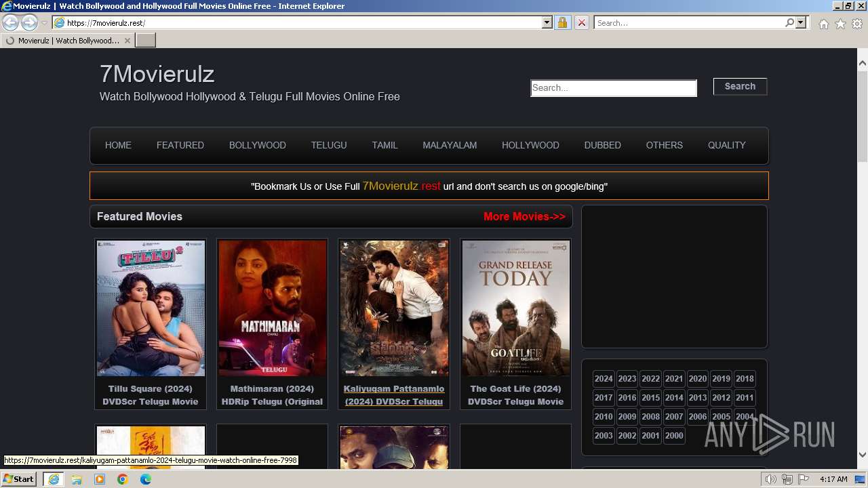Filter movies by year 2003
The width and height of the screenshot is (868, 488).
click(604, 436)
